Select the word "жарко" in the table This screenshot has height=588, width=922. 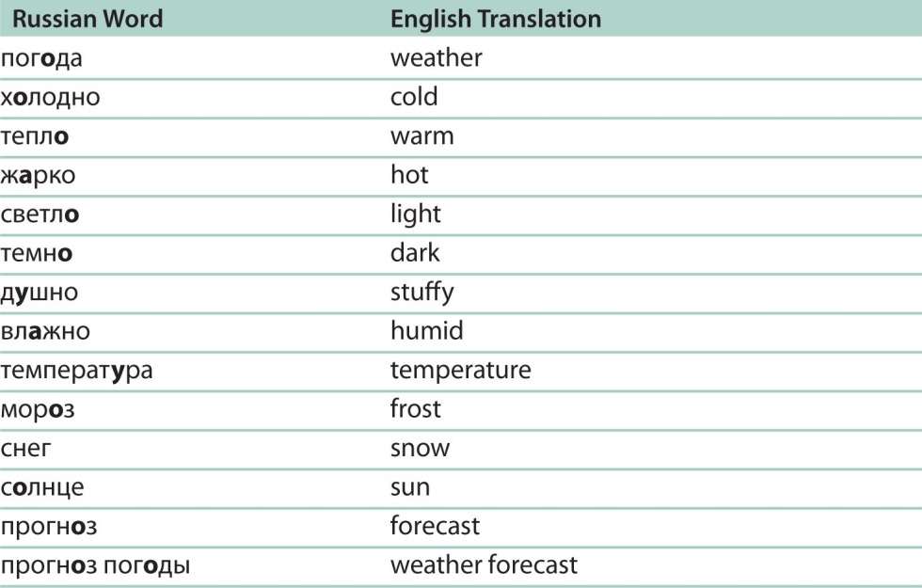39,175
